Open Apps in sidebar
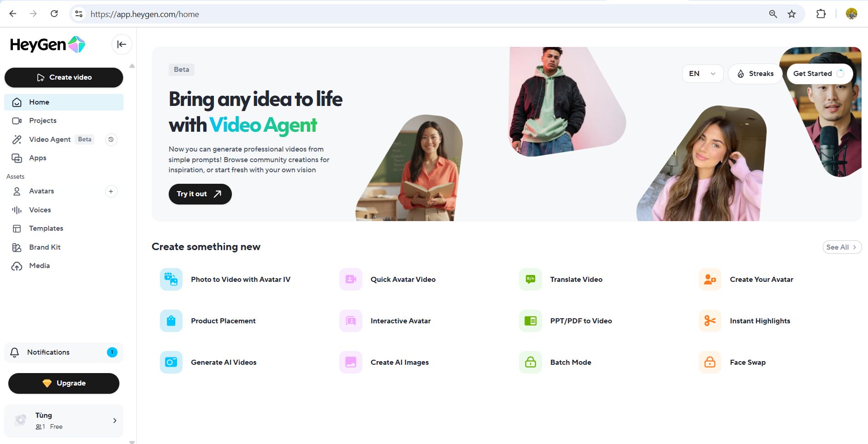 64,158
